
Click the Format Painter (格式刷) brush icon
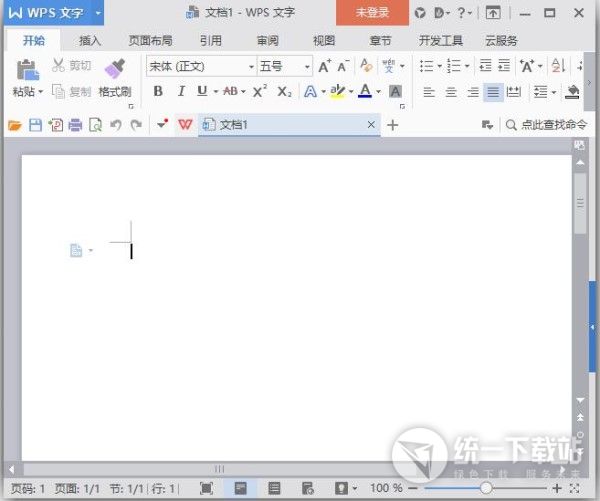(114, 69)
